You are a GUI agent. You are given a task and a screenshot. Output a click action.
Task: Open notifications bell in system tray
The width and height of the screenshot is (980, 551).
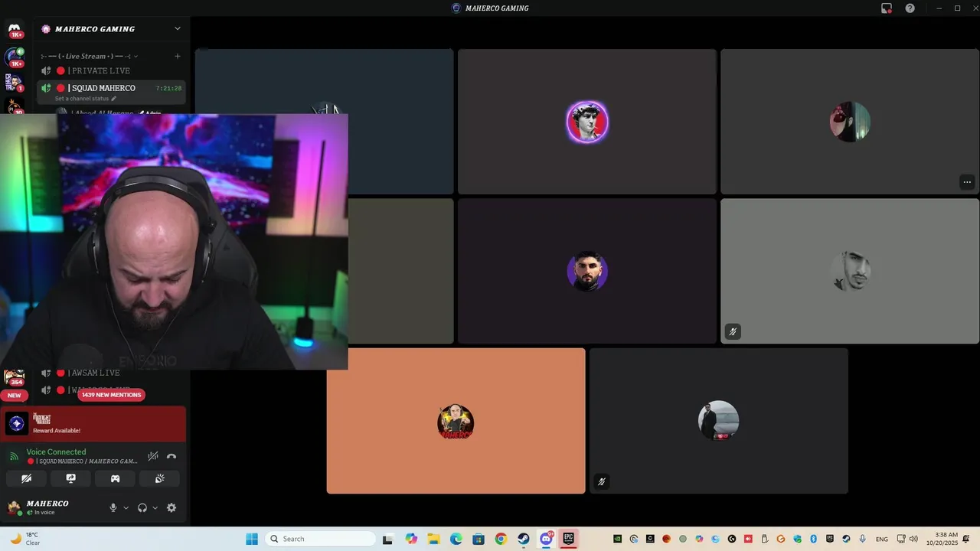(x=966, y=539)
